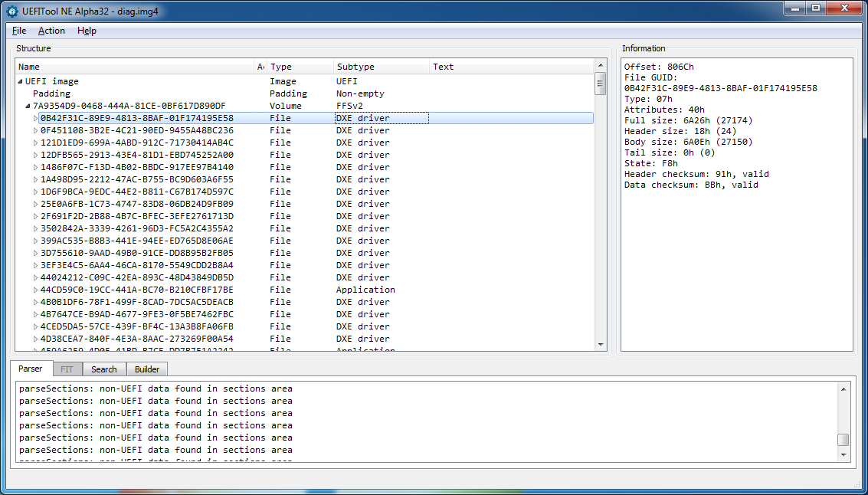Click 'Offset: 806Ch' in Information panel

pyautogui.click(x=659, y=67)
